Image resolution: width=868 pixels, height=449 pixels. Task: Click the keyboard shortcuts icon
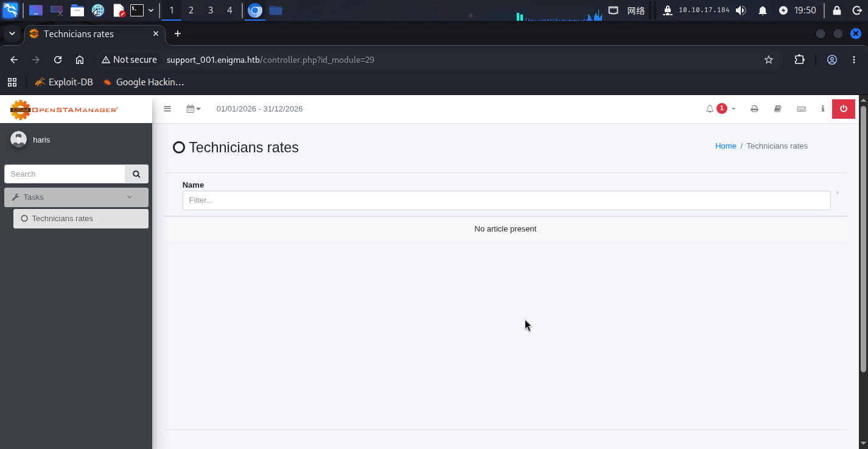(x=801, y=109)
